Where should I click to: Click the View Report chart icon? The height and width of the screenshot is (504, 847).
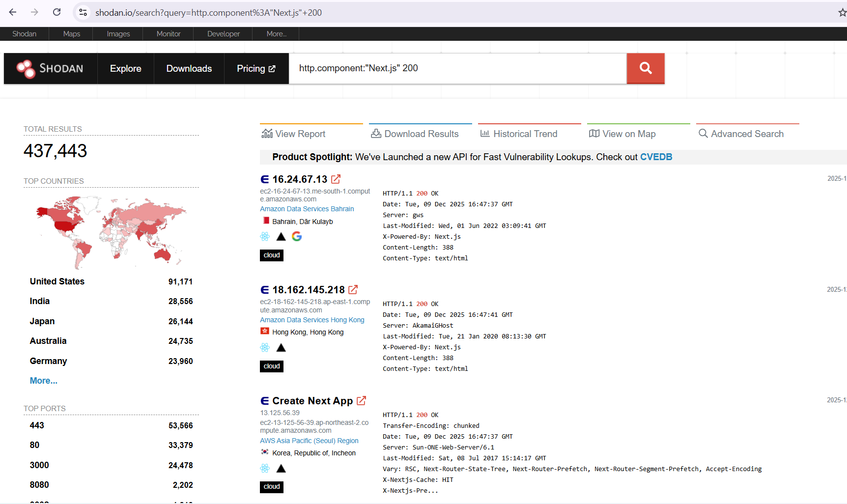click(x=267, y=134)
